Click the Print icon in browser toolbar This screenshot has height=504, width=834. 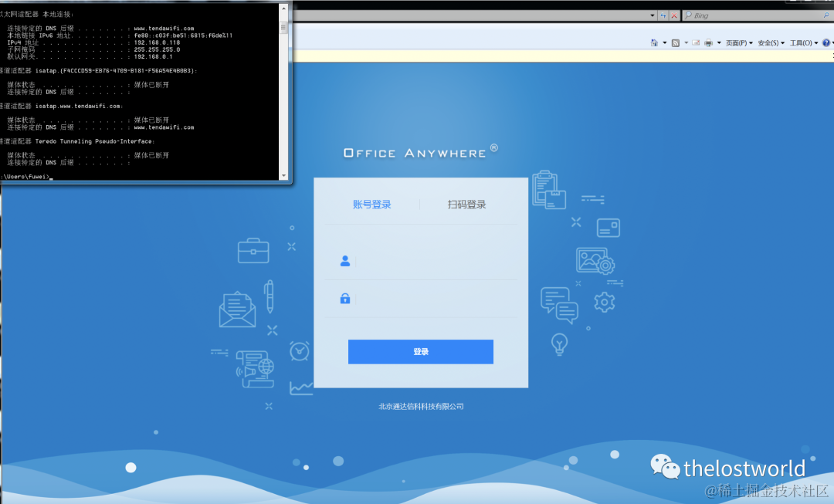(708, 43)
